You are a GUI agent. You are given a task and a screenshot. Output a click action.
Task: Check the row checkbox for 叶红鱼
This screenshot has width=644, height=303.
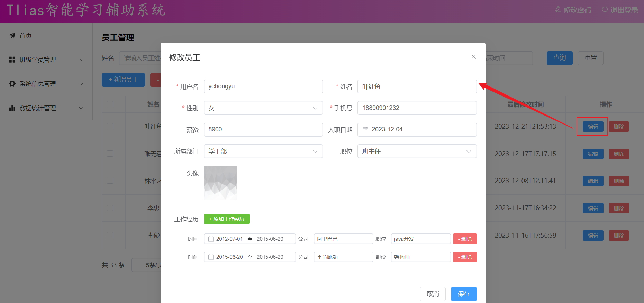[x=110, y=126]
